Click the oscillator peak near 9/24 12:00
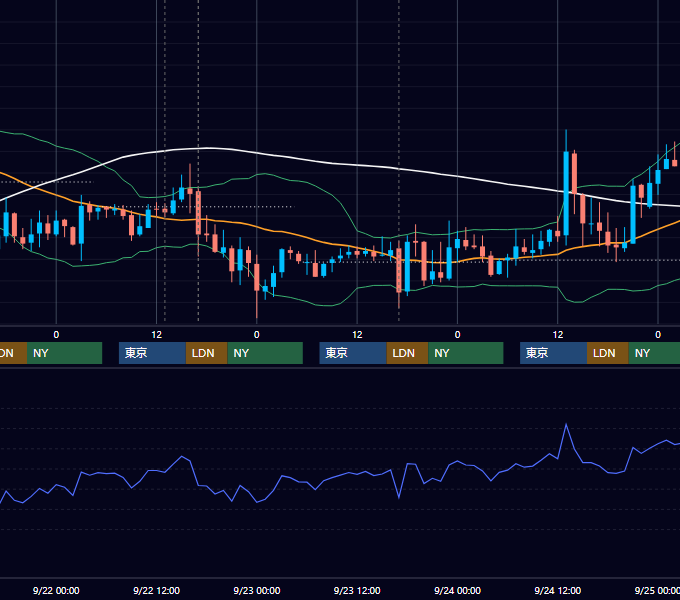680x600 pixels. tap(566, 424)
